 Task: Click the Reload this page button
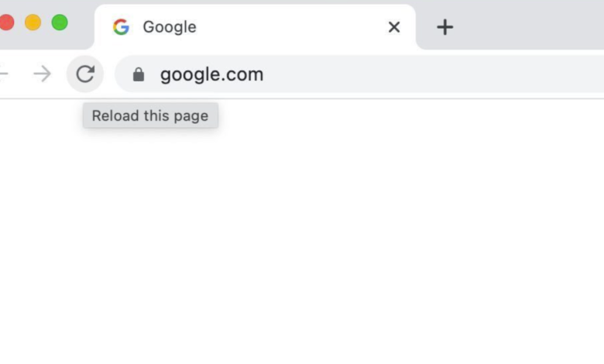click(85, 74)
